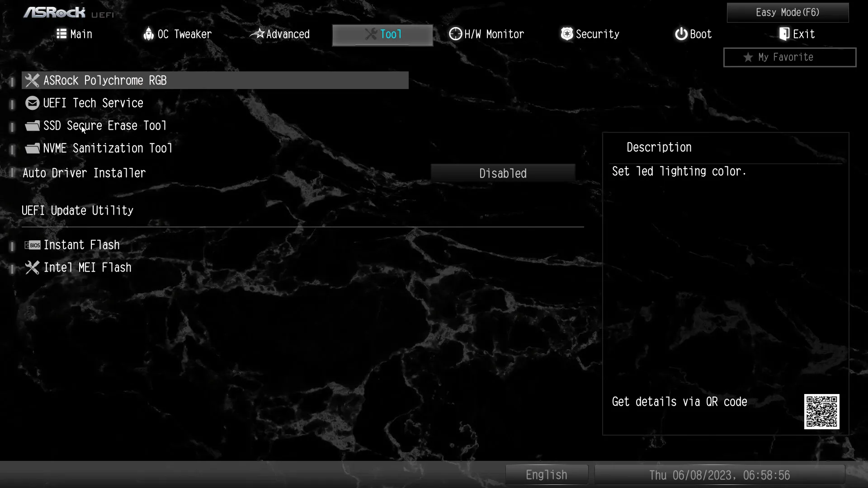Launch SSD Secure Erase Tool
This screenshot has height=488, width=868.
tap(96, 126)
